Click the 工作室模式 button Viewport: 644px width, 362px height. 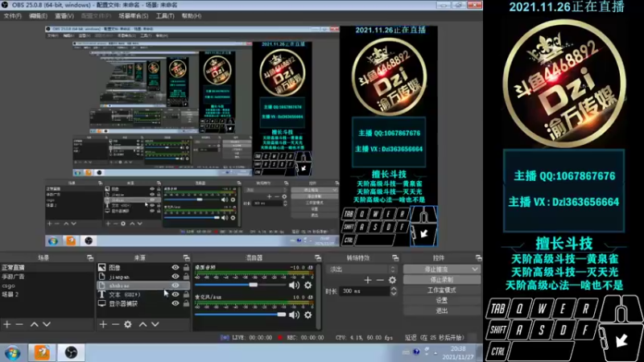(x=441, y=290)
